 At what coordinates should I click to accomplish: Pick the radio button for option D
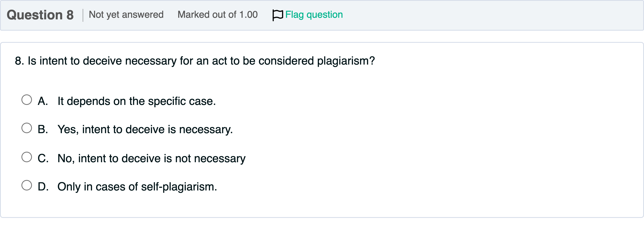(x=26, y=185)
